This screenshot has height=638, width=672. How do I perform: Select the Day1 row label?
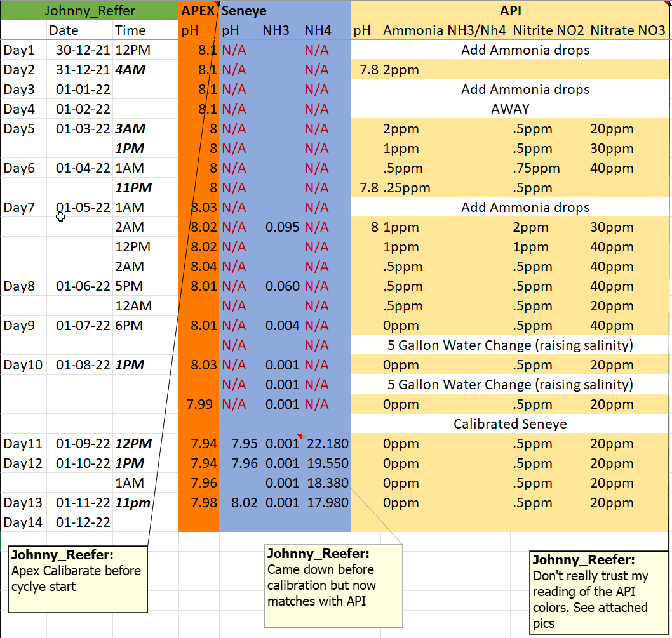coord(19,50)
